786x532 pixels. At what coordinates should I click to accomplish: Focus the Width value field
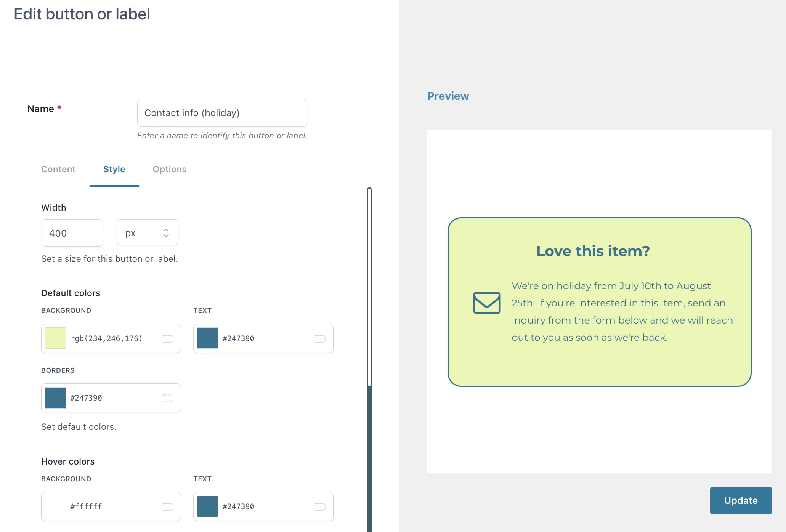(72, 233)
